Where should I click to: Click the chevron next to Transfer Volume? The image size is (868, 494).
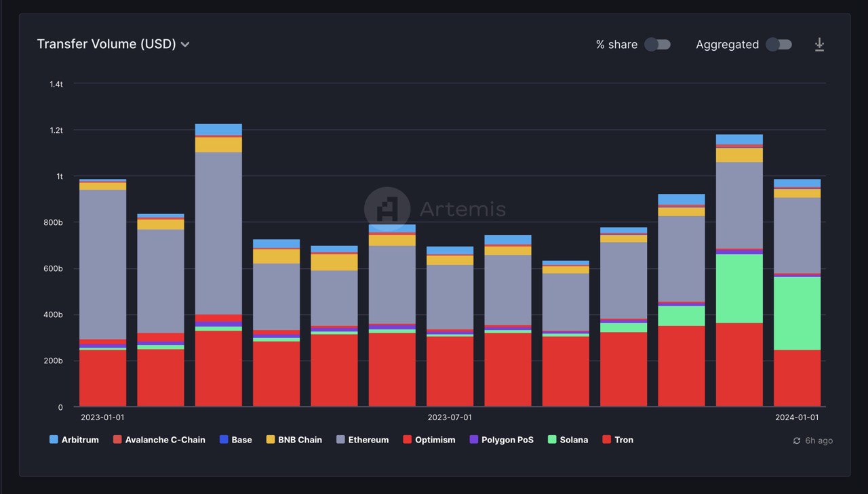pyautogui.click(x=185, y=45)
